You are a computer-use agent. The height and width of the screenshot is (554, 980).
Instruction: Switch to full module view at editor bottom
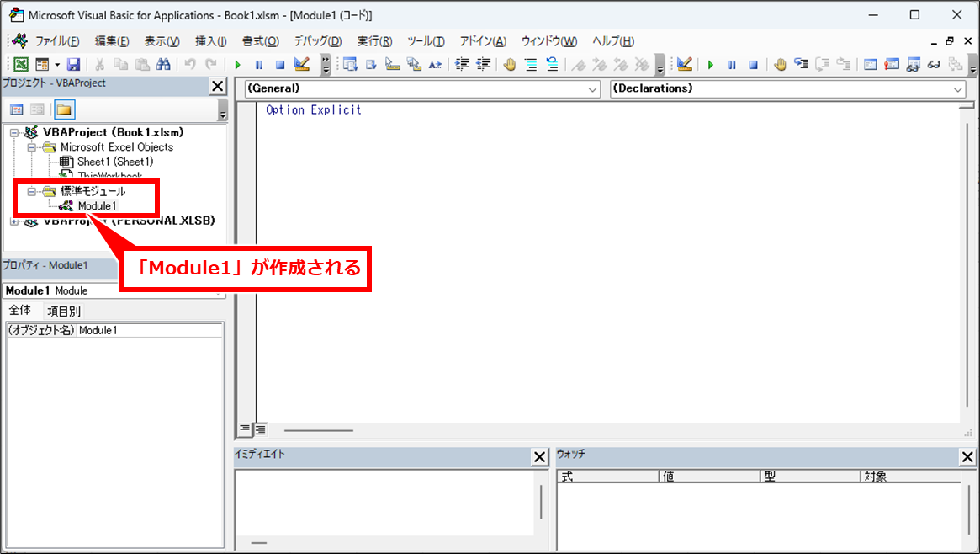pos(261,429)
